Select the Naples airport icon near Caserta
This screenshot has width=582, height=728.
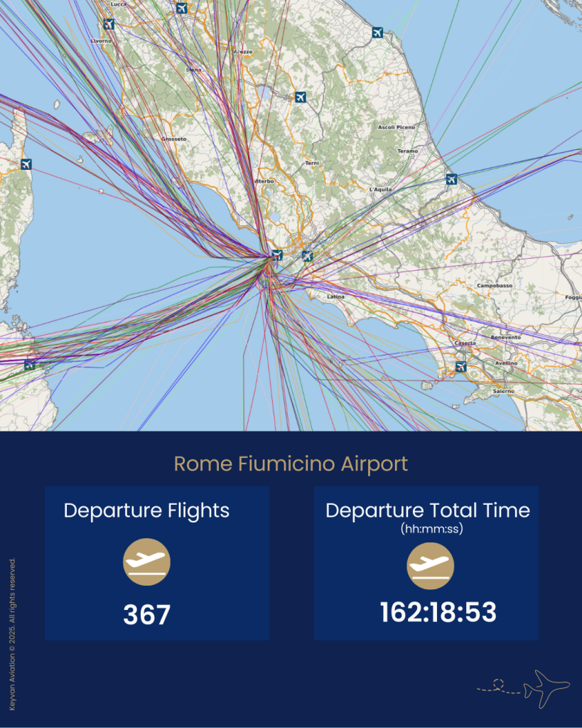pyautogui.click(x=460, y=367)
